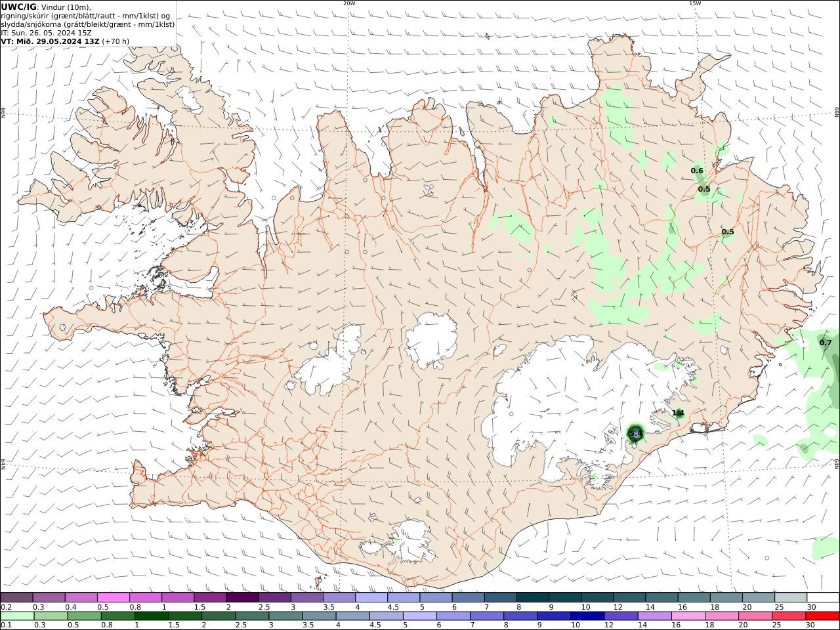
Task: Select lower legend swatch starting at 4
Action: [x=352, y=616]
